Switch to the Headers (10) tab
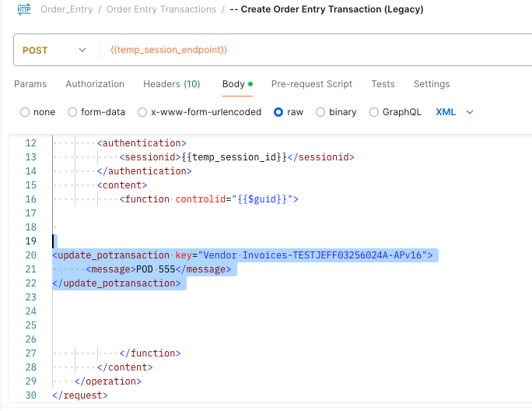 click(172, 84)
